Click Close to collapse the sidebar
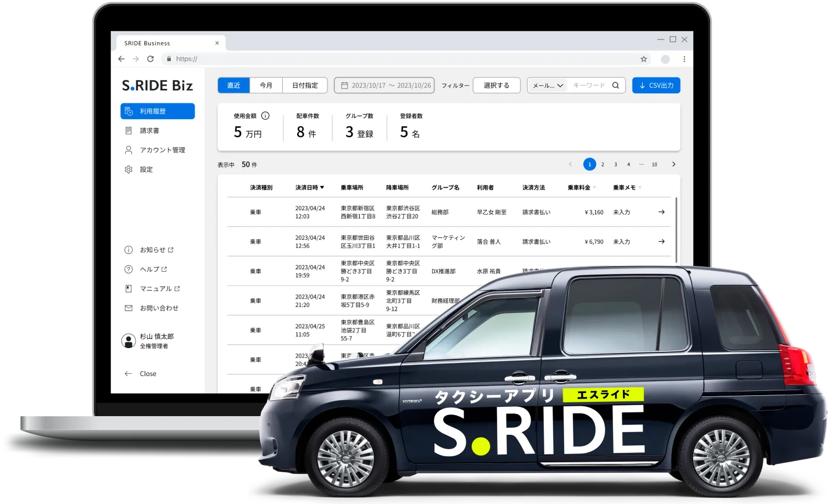The width and height of the screenshot is (836, 504). (x=141, y=373)
